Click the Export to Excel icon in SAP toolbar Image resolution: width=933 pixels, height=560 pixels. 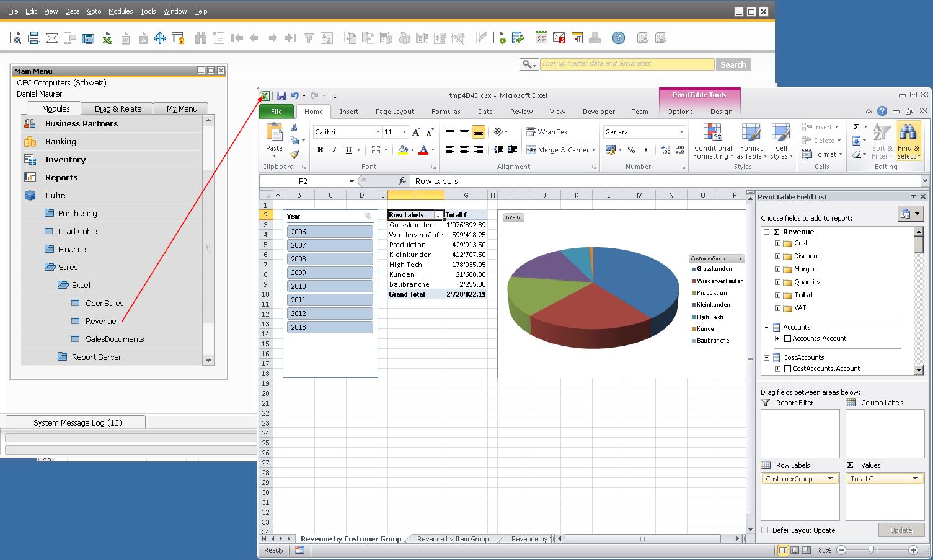[106, 38]
